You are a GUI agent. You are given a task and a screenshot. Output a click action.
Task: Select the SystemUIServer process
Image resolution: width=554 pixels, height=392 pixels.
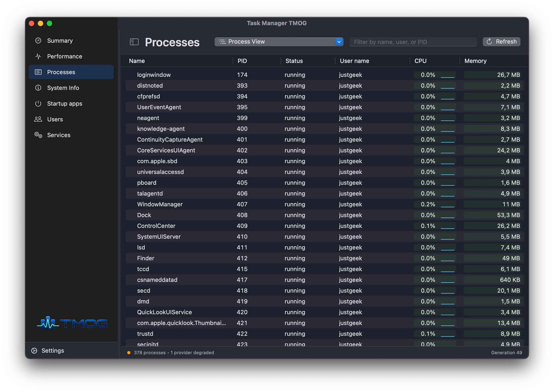[325, 236]
